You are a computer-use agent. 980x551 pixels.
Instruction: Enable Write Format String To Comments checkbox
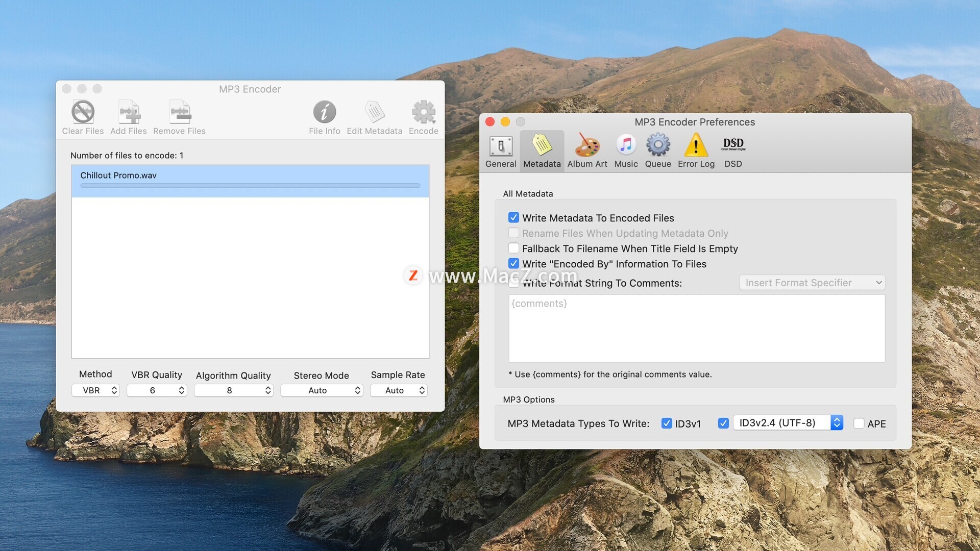513,283
